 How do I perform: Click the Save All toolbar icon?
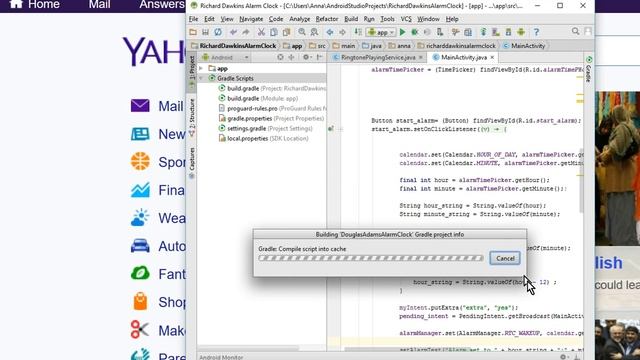click(x=205, y=32)
